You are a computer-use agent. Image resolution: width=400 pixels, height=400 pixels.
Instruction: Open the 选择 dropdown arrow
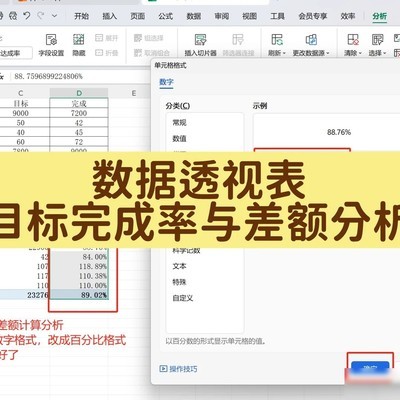[385, 53]
